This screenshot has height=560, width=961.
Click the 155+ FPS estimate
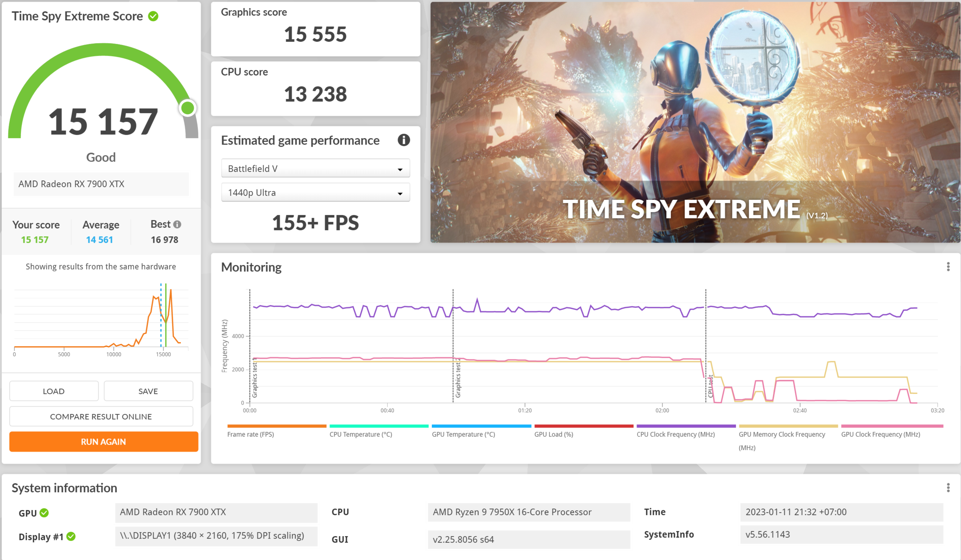click(315, 223)
